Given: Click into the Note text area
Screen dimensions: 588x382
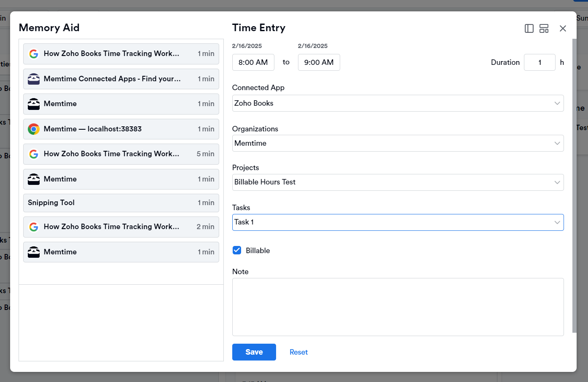Looking at the screenshot, I should point(398,307).
